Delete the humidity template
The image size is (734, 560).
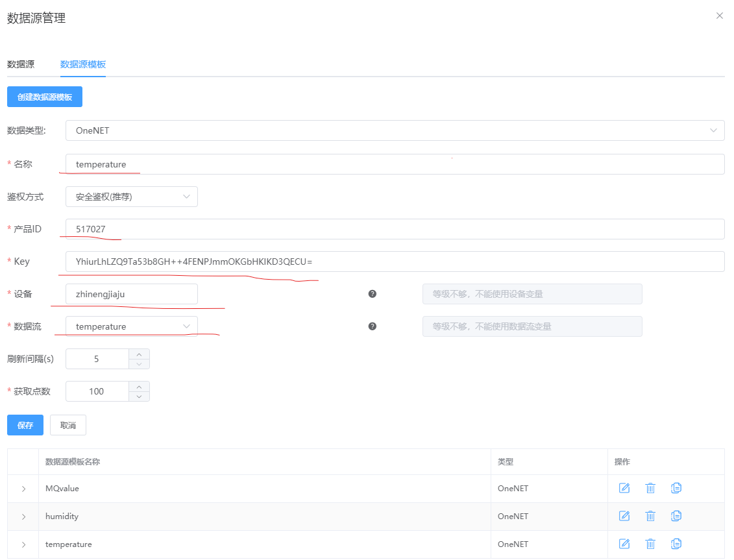tap(650, 516)
